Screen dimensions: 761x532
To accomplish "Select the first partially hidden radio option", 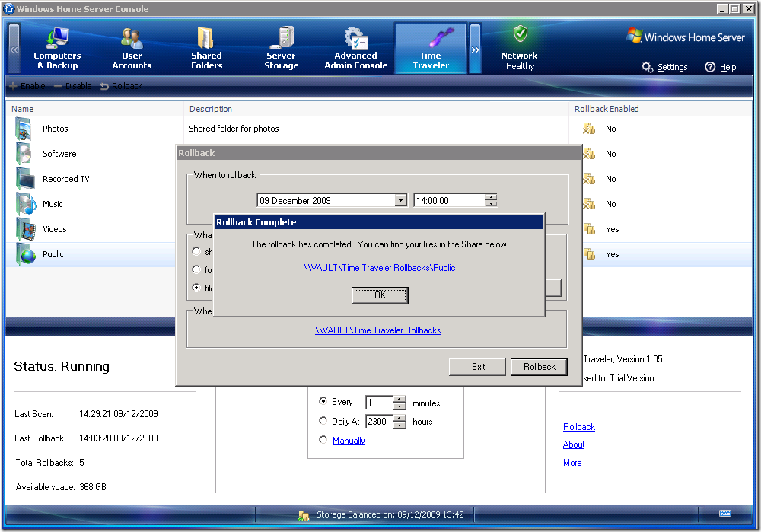I will click(x=196, y=251).
